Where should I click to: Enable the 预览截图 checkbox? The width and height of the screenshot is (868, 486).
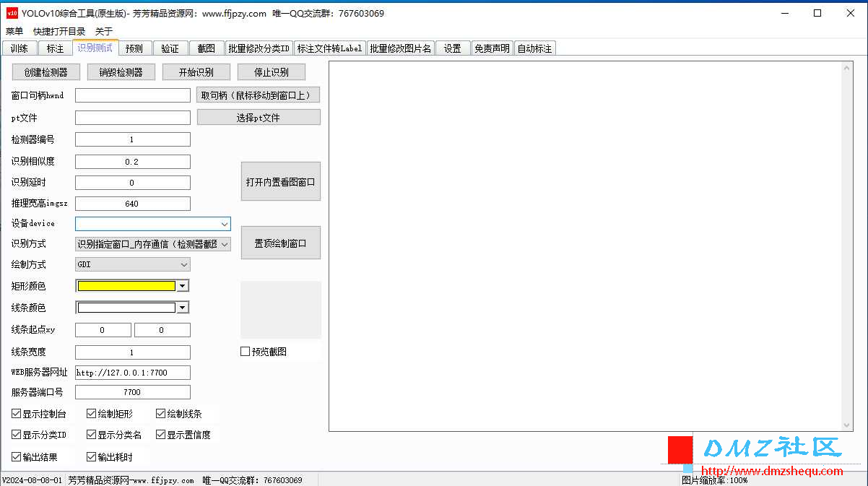coord(246,352)
